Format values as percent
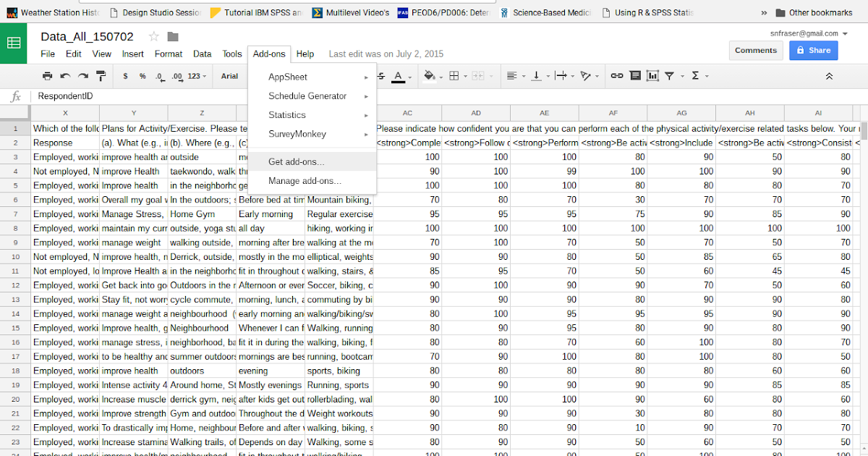This screenshot has width=868, height=456. point(142,75)
